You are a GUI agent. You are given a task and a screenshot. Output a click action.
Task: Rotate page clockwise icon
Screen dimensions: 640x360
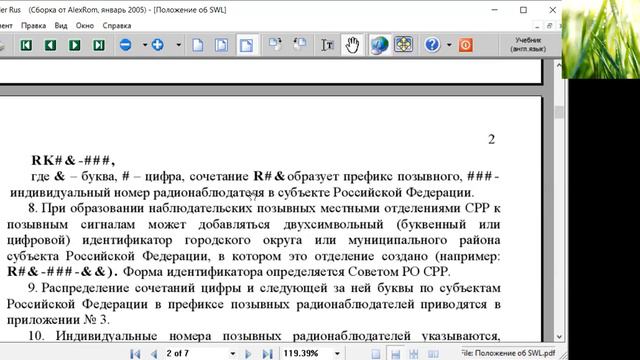[x=276, y=44]
